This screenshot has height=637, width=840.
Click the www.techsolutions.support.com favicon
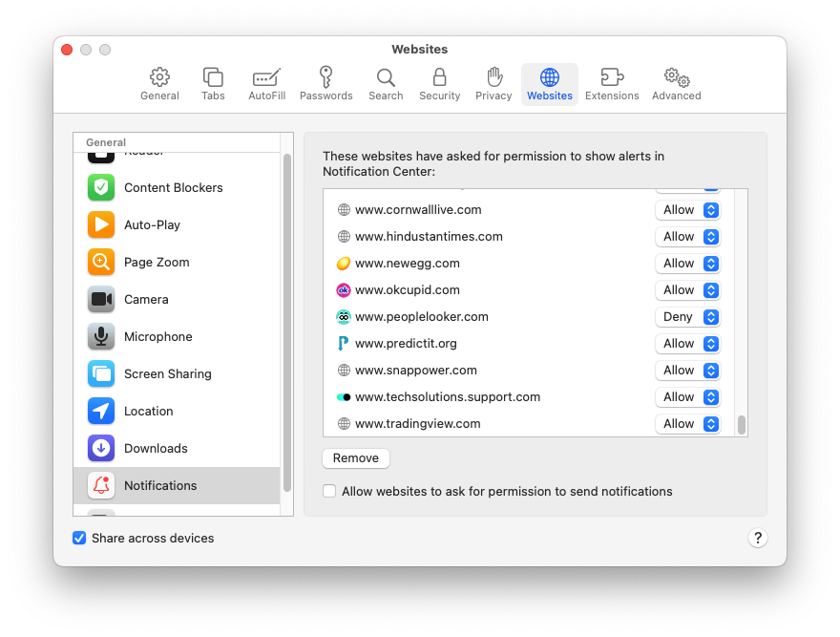(x=344, y=397)
